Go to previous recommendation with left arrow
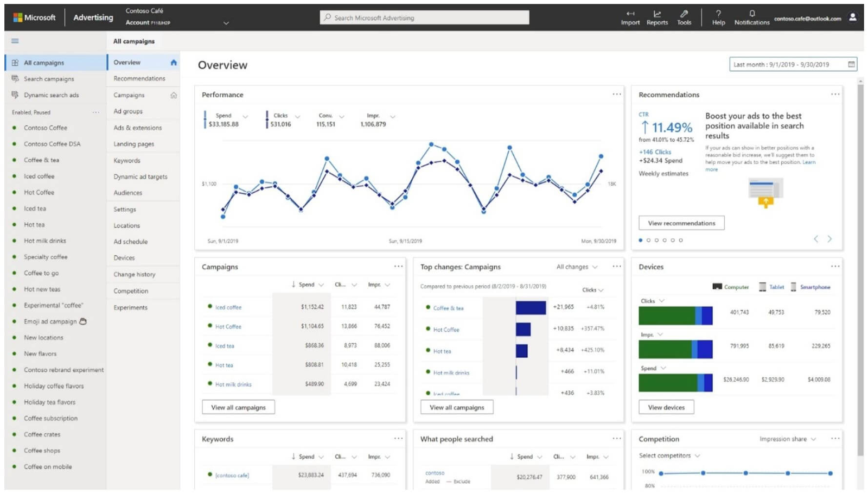This screenshot has width=868, height=493. 816,239
